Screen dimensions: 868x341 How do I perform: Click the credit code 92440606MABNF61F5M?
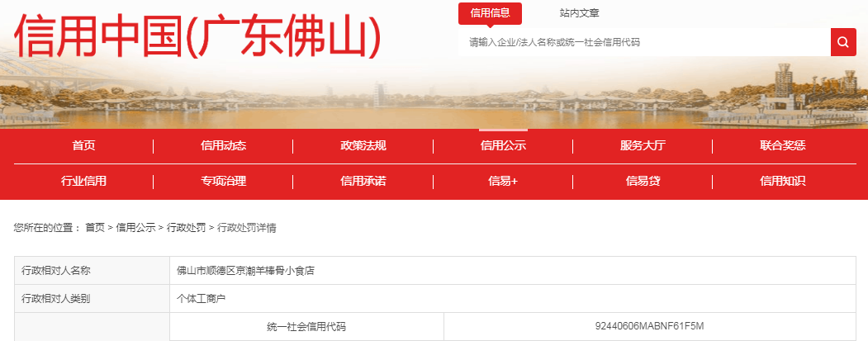[x=649, y=326]
